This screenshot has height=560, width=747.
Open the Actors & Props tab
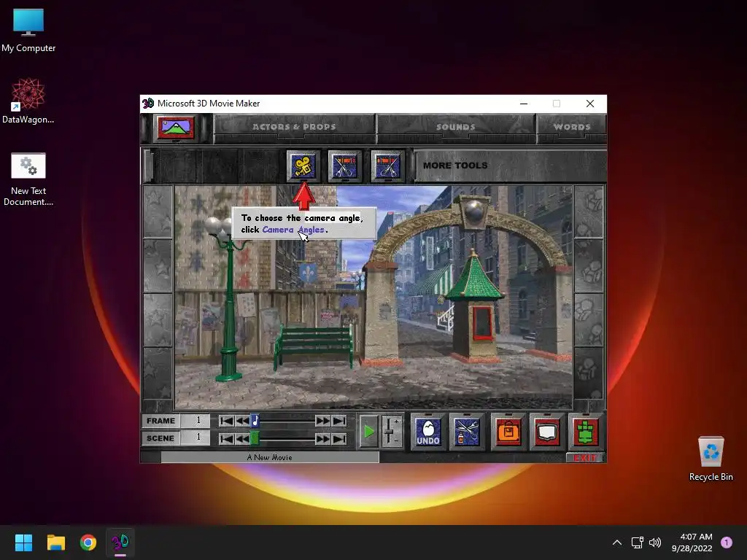click(x=294, y=127)
